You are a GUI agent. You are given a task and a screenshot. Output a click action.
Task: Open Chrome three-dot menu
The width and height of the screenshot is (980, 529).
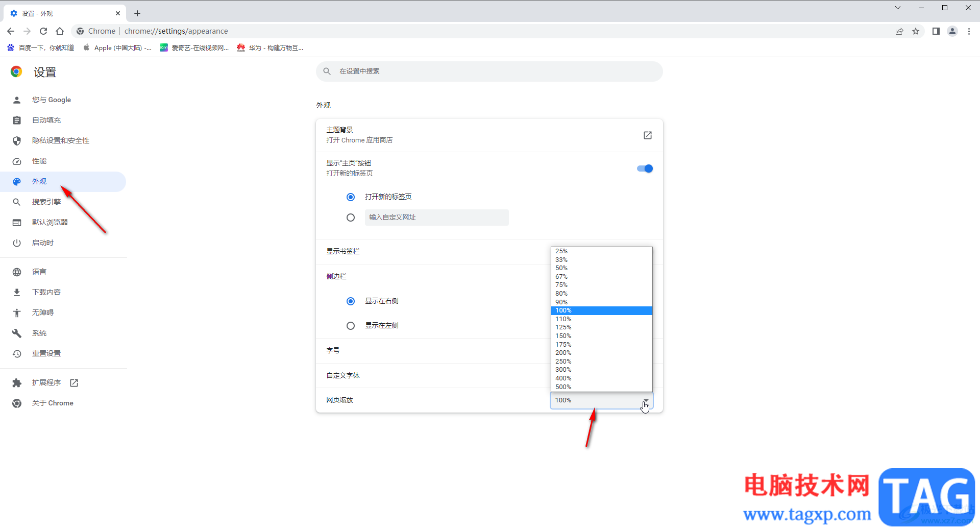pyautogui.click(x=969, y=31)
